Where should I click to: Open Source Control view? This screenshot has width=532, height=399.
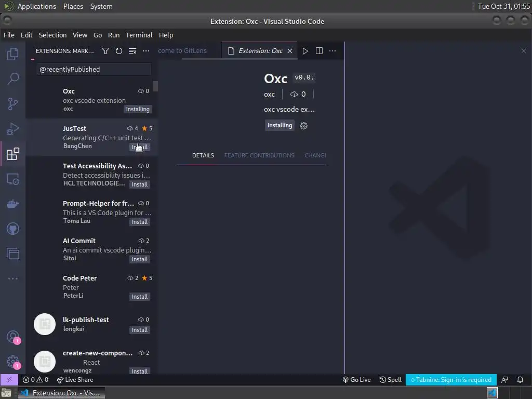tap(13, 104)
